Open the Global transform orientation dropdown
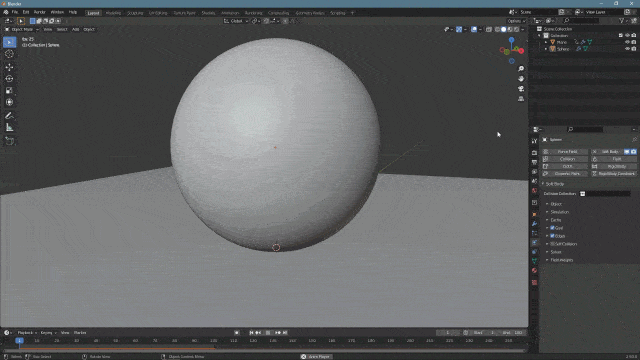 coord(236,21)
